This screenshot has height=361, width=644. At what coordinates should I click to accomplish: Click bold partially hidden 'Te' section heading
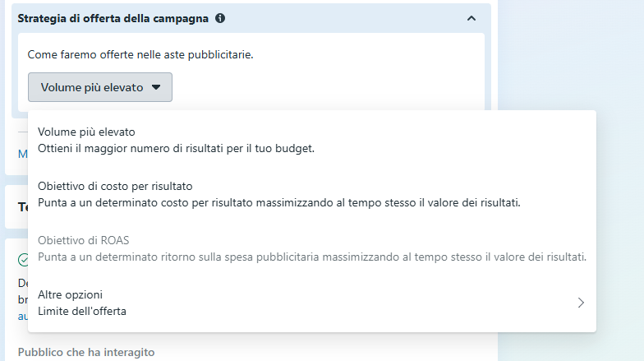pos(23,207)
